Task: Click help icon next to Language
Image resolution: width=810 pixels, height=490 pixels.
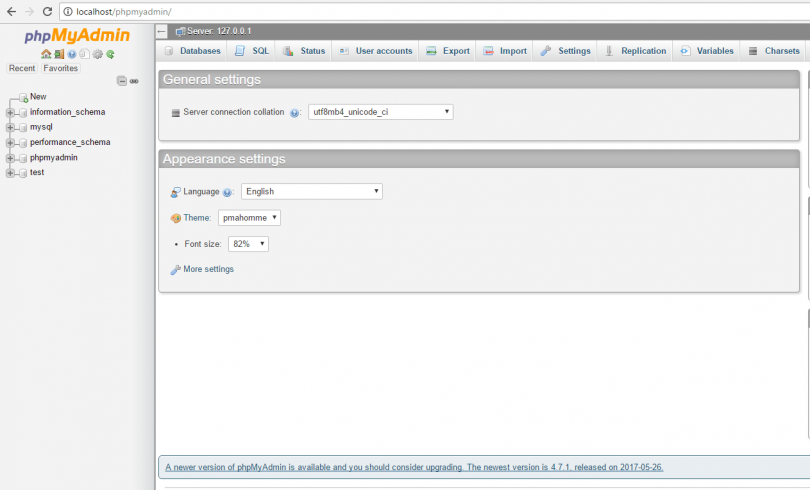Action: (x=228, y=192)
